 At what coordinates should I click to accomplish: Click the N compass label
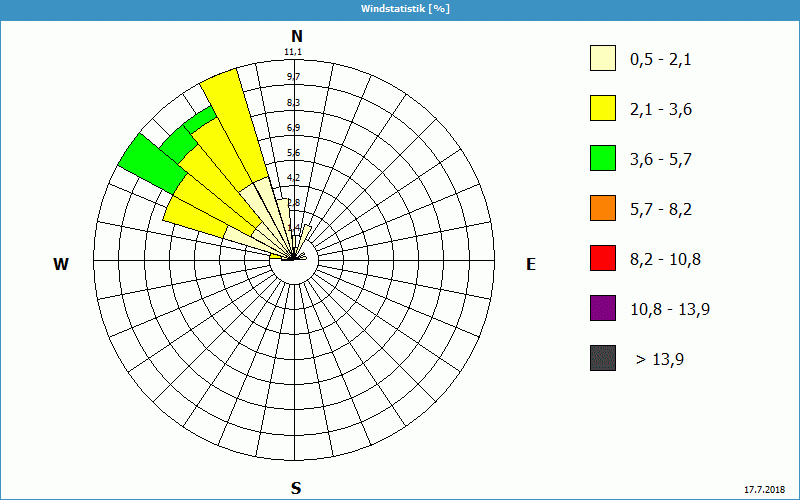coord(296,36)
